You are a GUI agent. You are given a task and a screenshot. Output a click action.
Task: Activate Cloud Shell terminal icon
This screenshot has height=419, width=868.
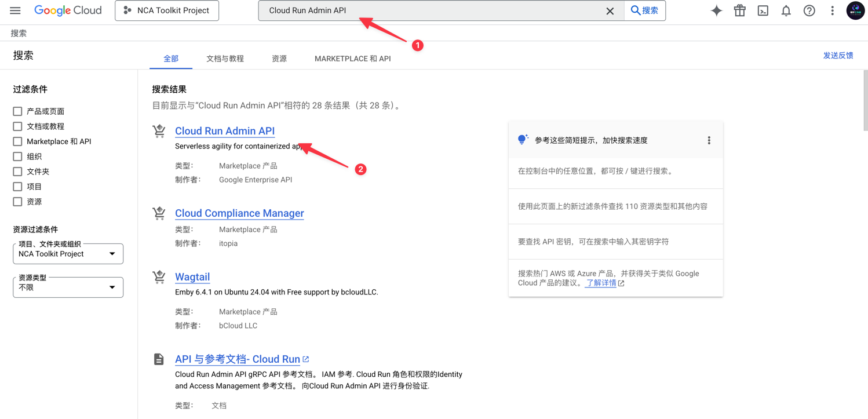[x=763, y=10]
